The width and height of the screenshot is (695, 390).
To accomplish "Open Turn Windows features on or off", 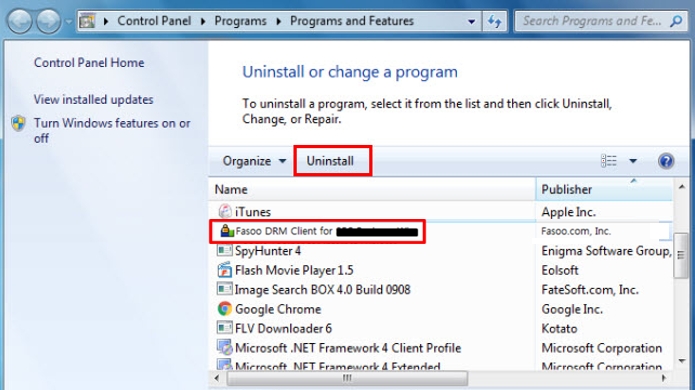I will 112,130.
